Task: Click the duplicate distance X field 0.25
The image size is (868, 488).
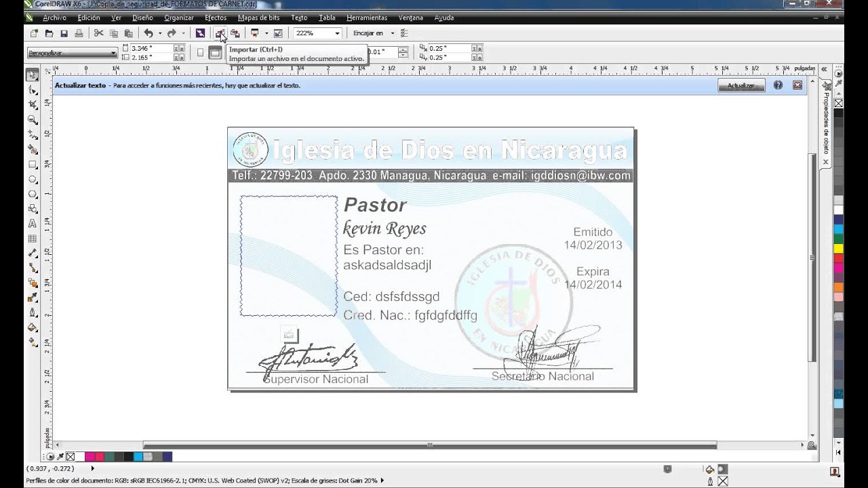Action: tap(450, 48)
